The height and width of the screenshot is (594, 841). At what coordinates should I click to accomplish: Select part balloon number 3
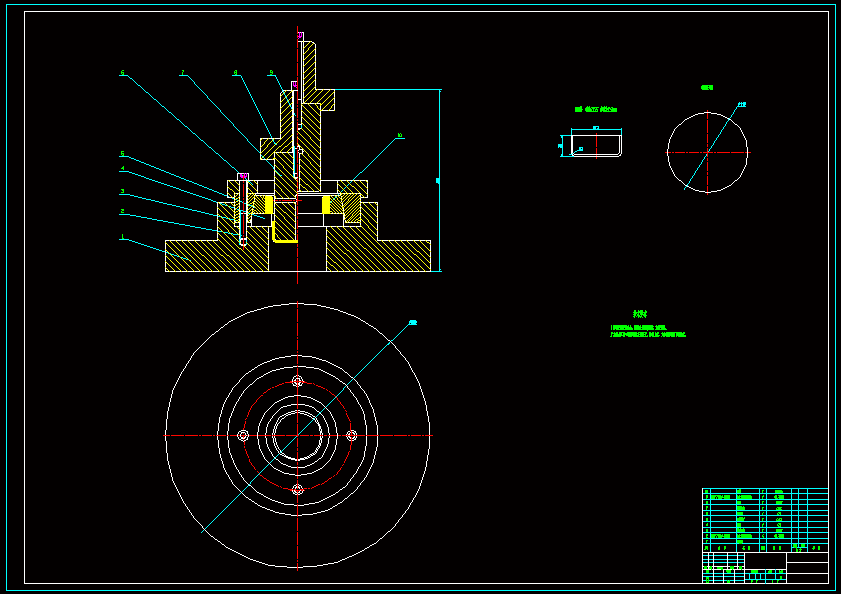(122, 191)
